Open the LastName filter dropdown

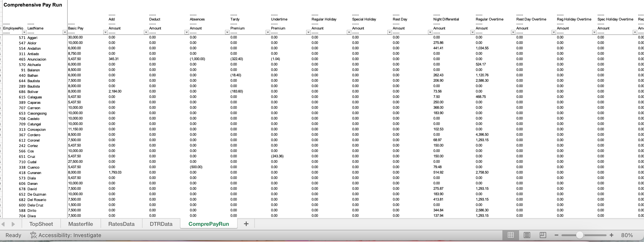click(65, 32)
